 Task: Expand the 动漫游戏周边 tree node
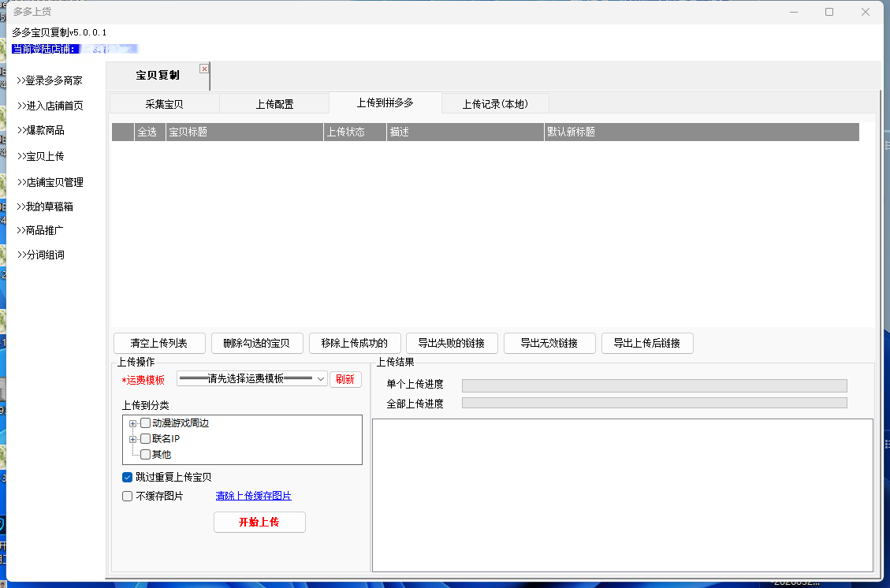(133, 424)
